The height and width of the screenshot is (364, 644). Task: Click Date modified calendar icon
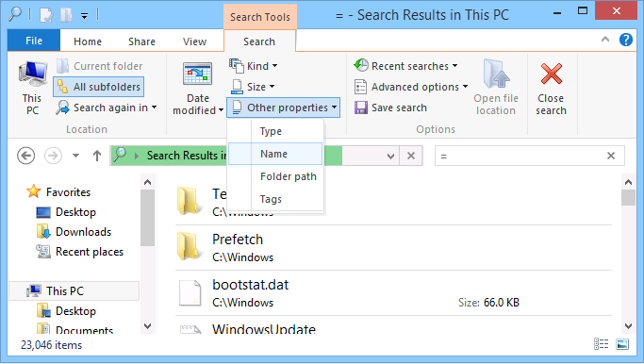coord(198,74)
